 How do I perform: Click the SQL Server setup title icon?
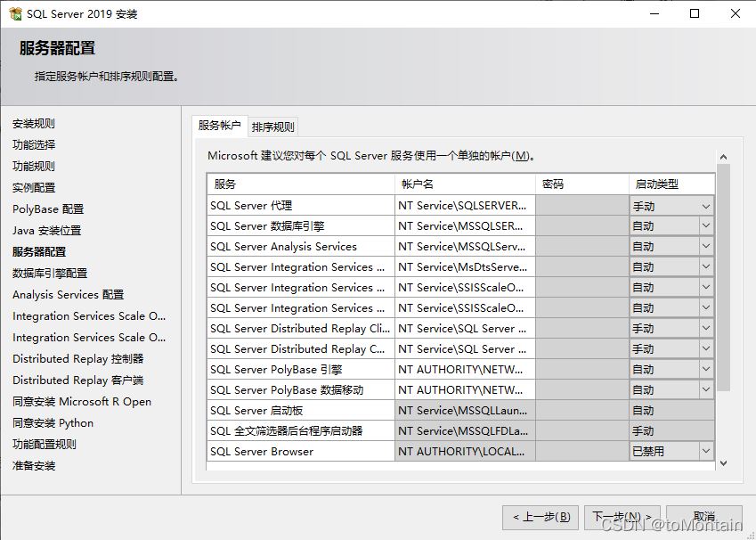point(15,13)
